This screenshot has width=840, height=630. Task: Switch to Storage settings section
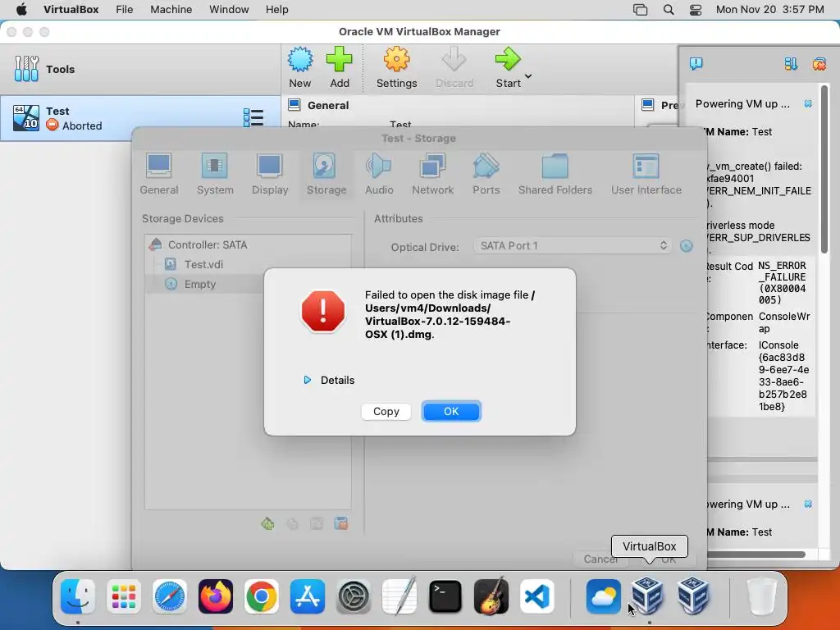coord(326,174)
